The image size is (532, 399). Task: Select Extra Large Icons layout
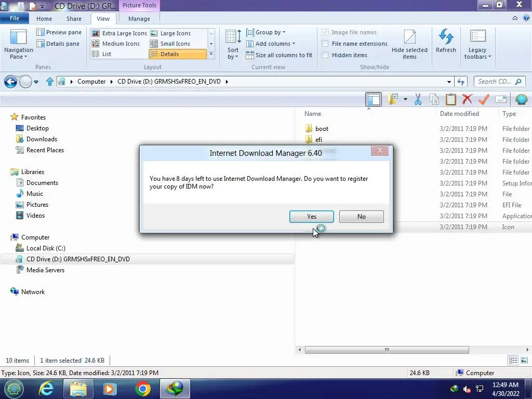(119, 33)
